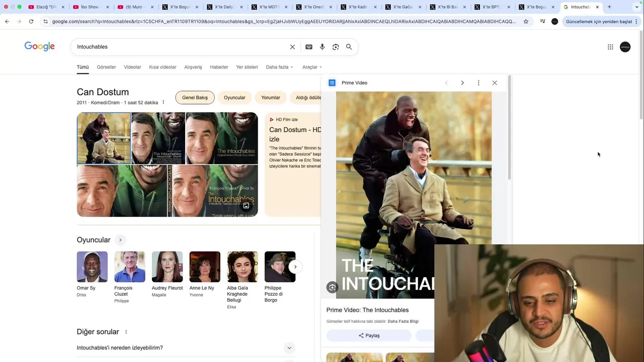Screen dimensions: 644x362
Task: Open Oyuncular section with the arrow
Action: point(120,240)
